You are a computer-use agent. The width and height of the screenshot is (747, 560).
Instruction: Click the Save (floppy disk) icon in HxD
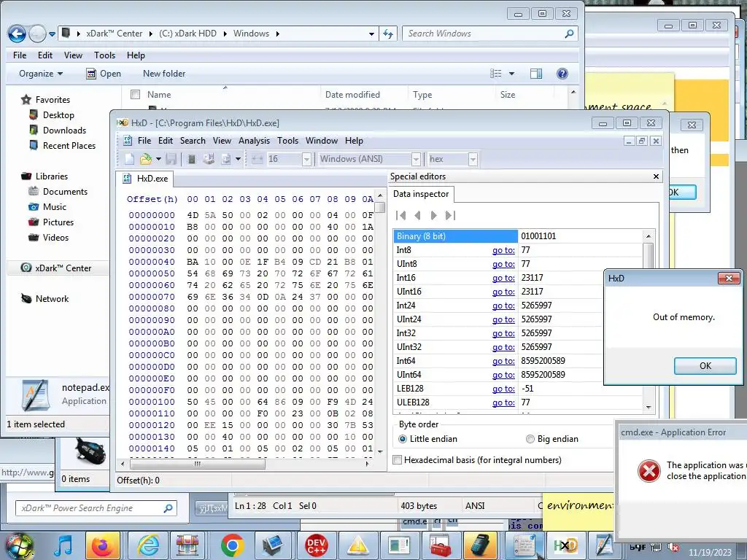[x=171, y=159]
